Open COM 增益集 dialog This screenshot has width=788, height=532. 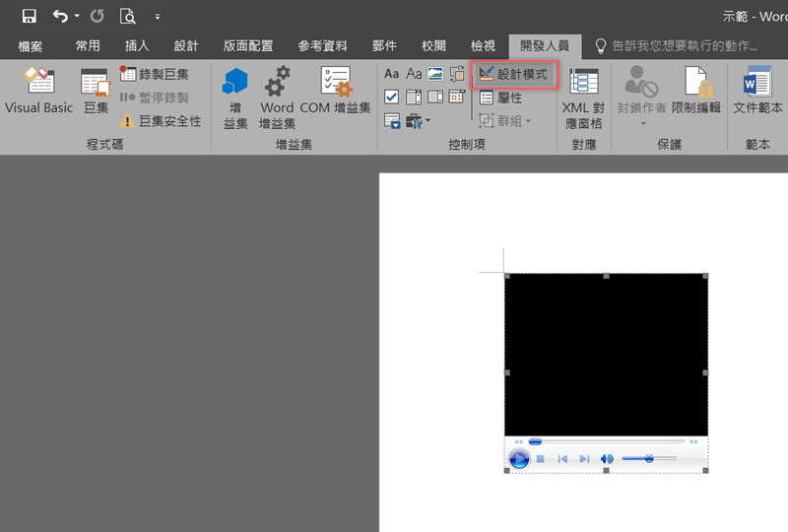(335, 93)
